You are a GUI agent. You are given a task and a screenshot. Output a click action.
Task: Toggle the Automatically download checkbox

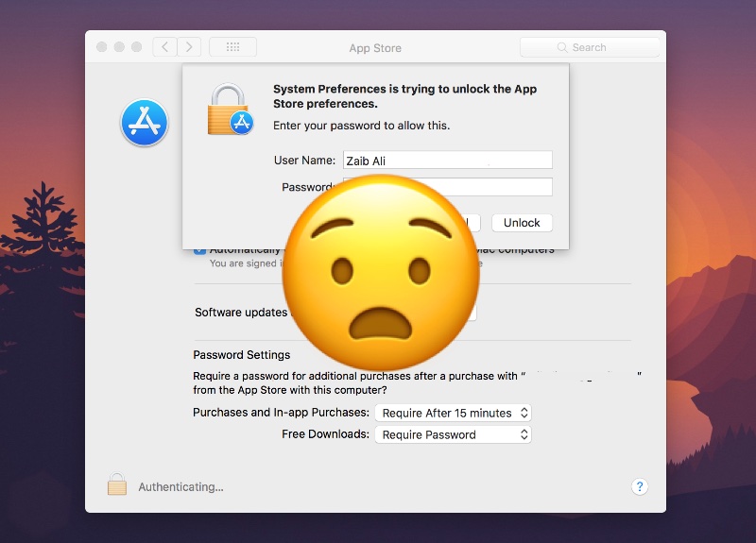199,250
